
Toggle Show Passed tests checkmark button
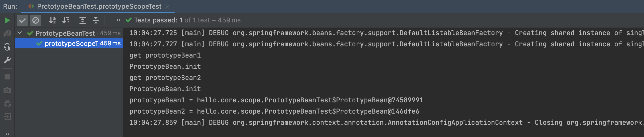pyautogui.click(x=22, y=20)
